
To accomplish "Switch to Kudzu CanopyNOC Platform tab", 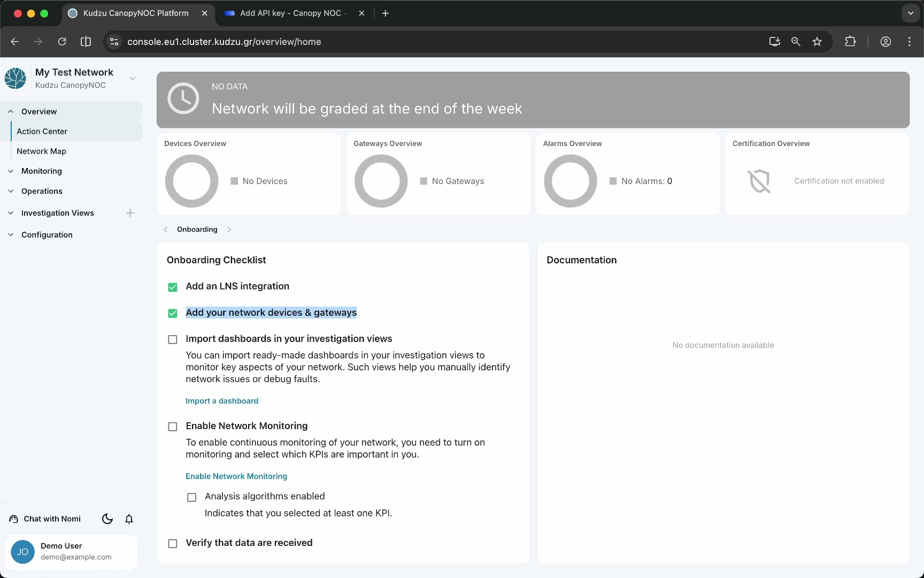I will (138, 13).
